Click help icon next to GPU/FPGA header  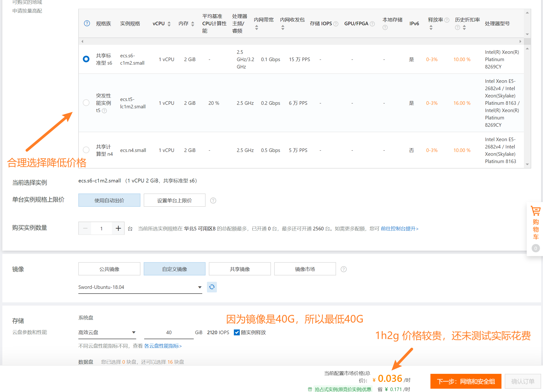(372, 24)
